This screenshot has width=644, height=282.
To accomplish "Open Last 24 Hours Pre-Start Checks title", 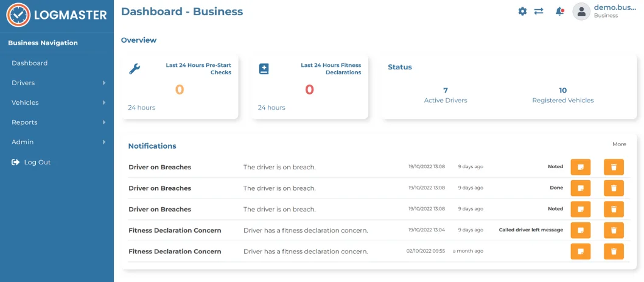I will (198, 69).
